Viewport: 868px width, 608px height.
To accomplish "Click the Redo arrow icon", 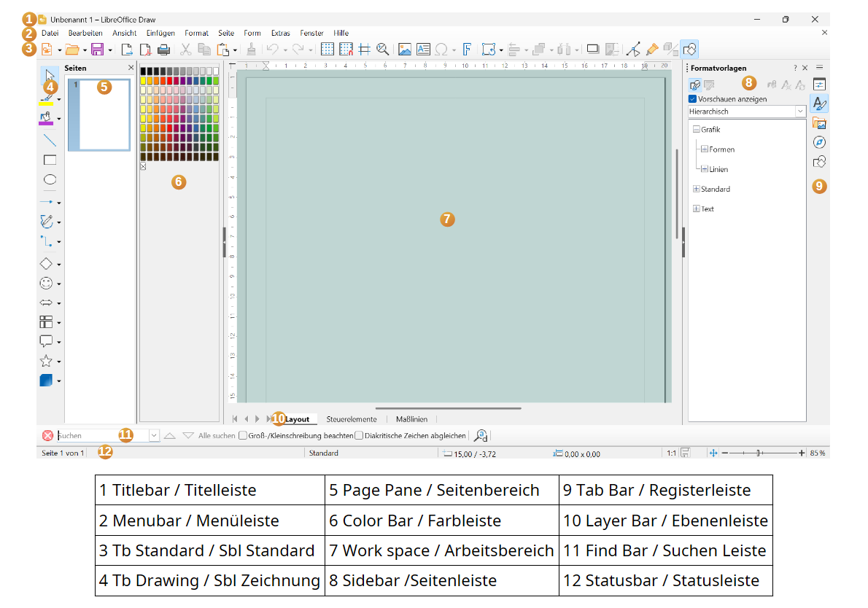I will coord(298,50).
